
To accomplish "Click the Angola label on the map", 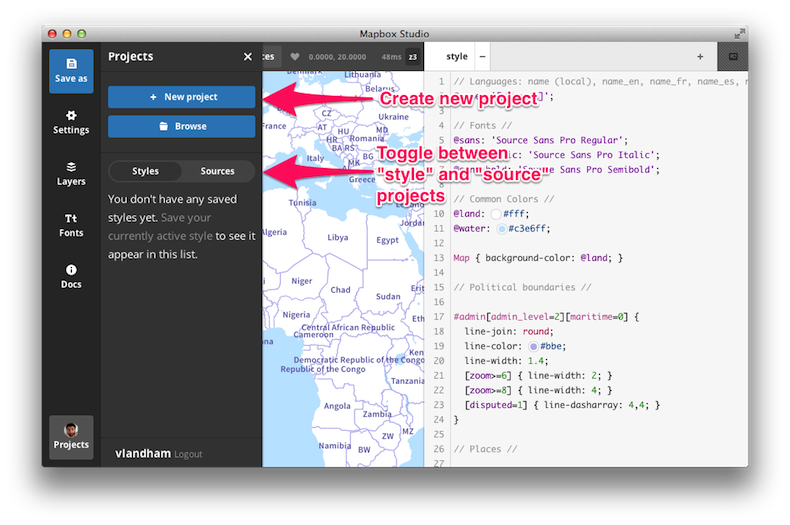I will [337, 406].
